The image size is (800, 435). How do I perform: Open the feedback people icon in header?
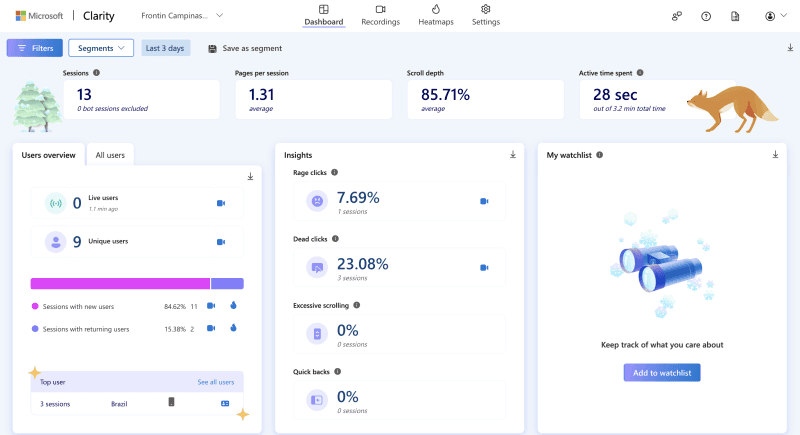pyautogui.click(x=677, y=16)
